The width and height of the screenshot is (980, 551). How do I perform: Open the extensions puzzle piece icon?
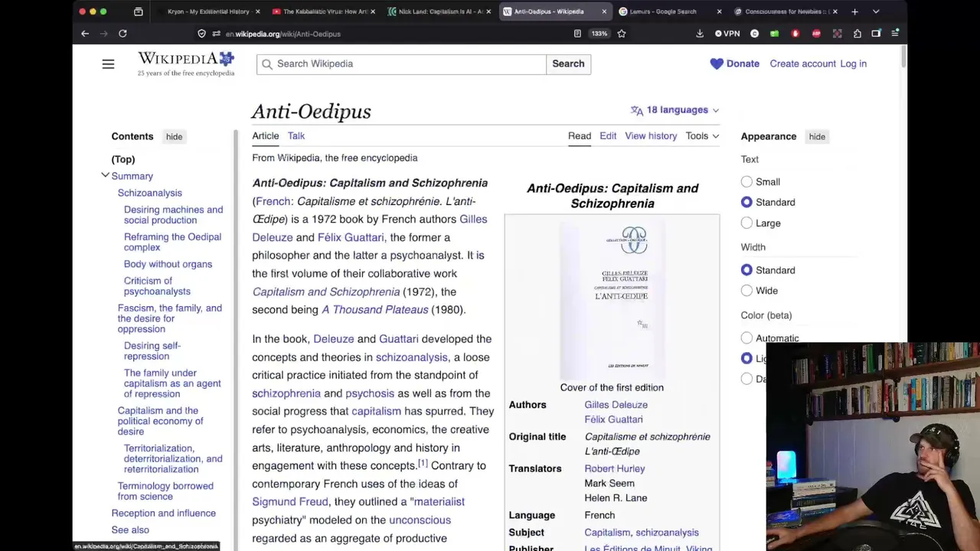tap(857, 34)
